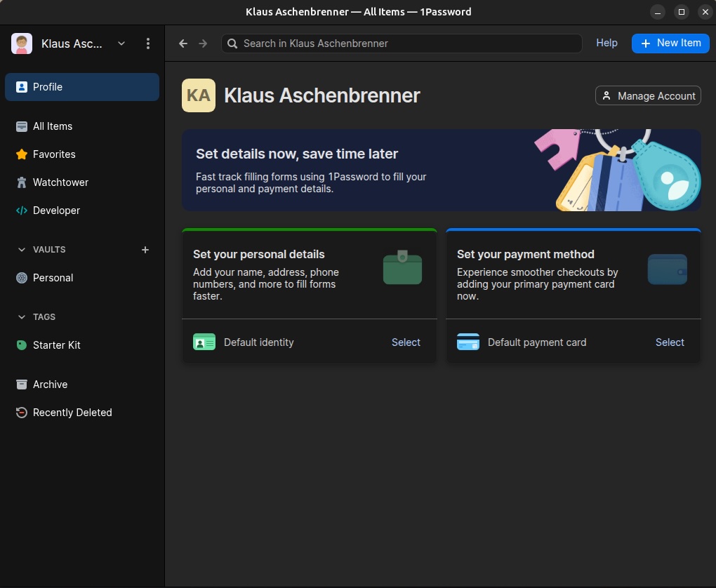The image size is (716, 588).
Task: Focus the Search in Klaus Aschenbrenner field
Action: point(402,44)
